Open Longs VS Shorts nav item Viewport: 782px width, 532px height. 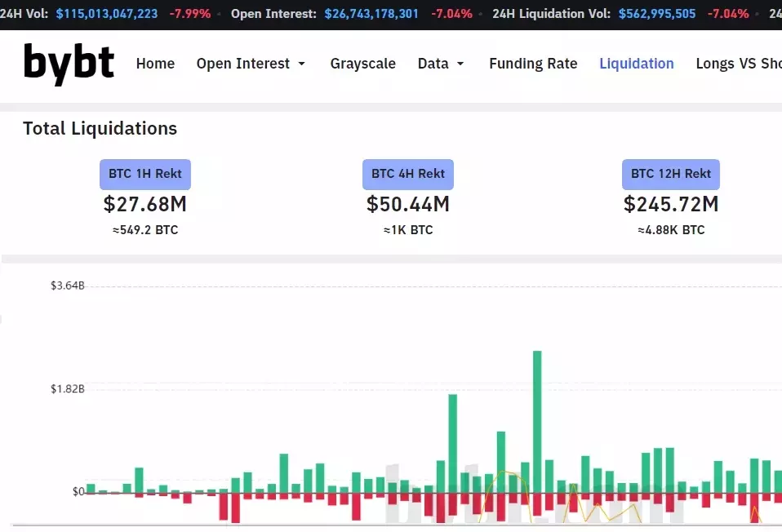tap(739, 64)
